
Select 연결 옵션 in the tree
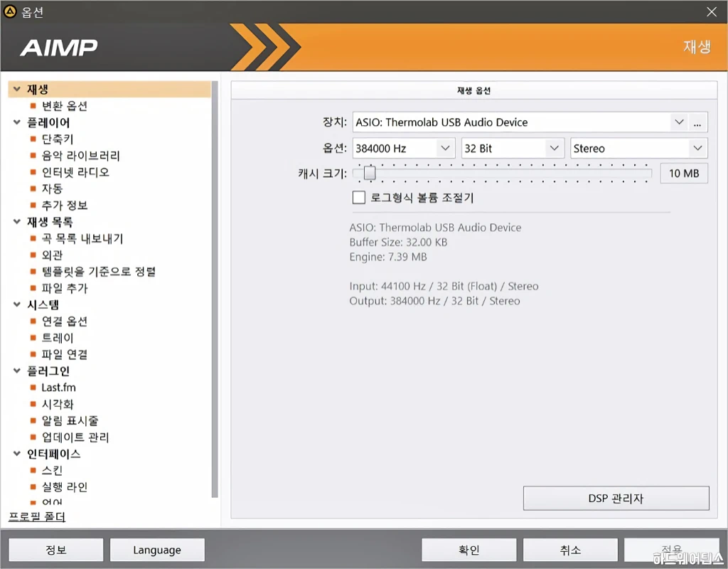click(65, 321)
